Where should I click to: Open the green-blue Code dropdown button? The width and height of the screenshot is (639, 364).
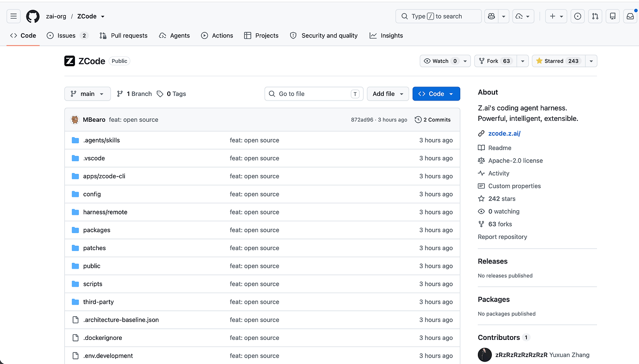tap(436, 94)
